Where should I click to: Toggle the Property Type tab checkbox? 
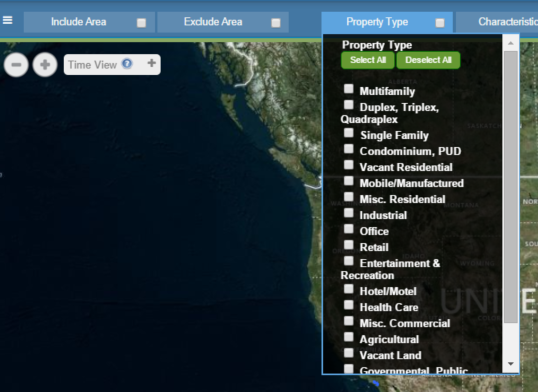(x=440, y=23)
